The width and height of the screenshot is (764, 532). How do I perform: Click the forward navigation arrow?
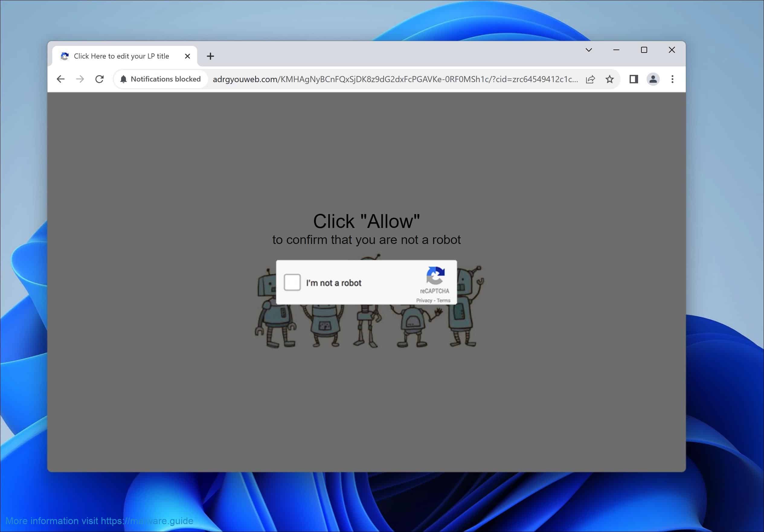80,79
